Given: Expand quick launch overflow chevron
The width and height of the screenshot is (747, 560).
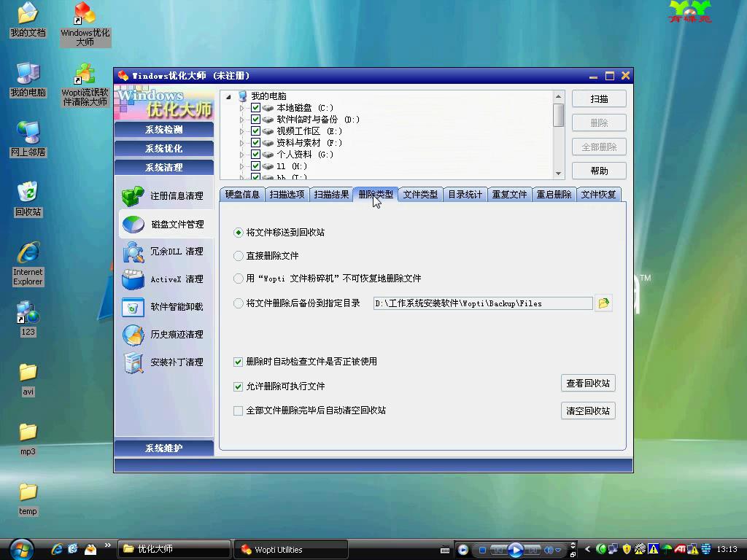Looking at the screenshot, I should [108, 545].
